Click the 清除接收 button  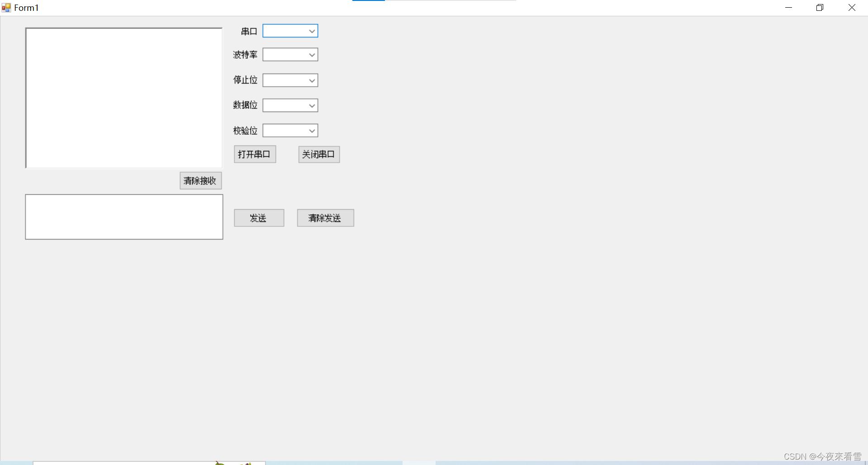(200, 180)
